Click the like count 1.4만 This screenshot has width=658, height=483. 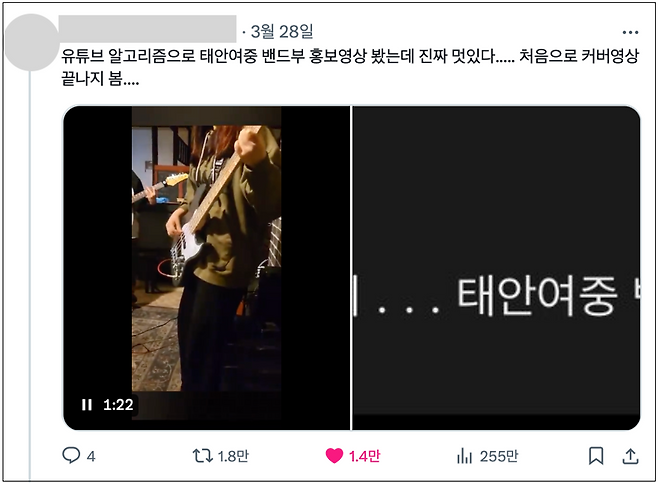(364, 456)
